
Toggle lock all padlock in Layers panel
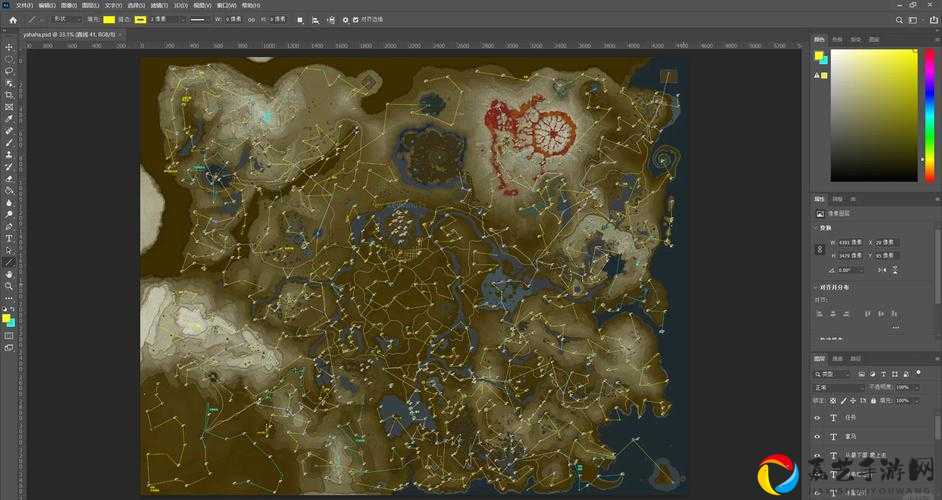point(873,400)
